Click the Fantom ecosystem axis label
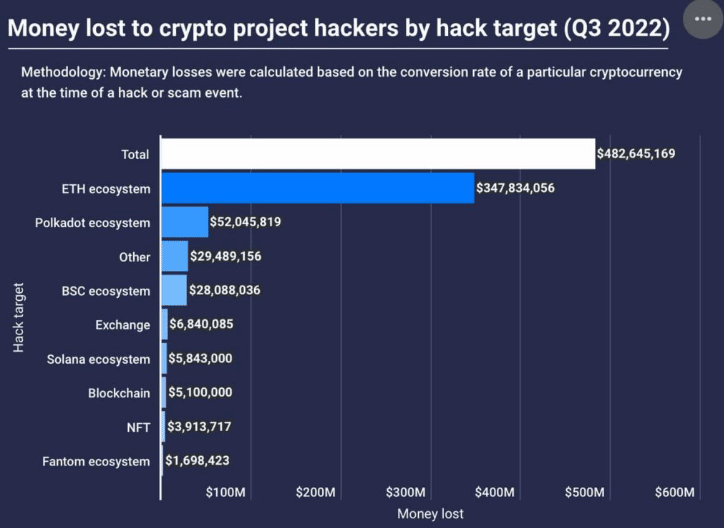 pos(96,461)
